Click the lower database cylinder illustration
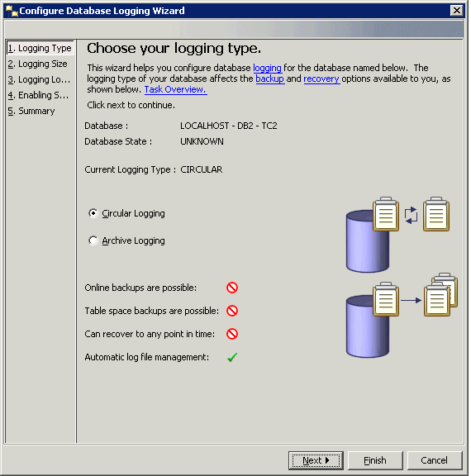Viewport: 471px width, 476px height. coord(368,326)
